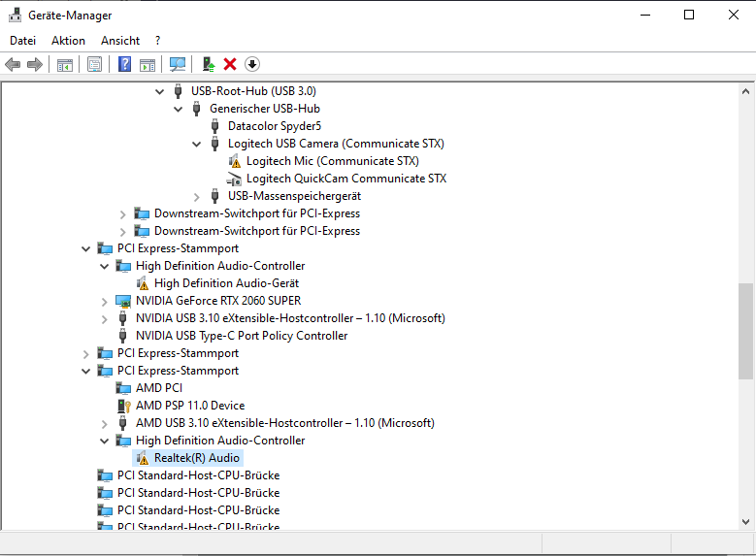
Task: Expand AMD USB 3.10 eXtensible-Hostcontroller node
Action: [x=105, y=424]
